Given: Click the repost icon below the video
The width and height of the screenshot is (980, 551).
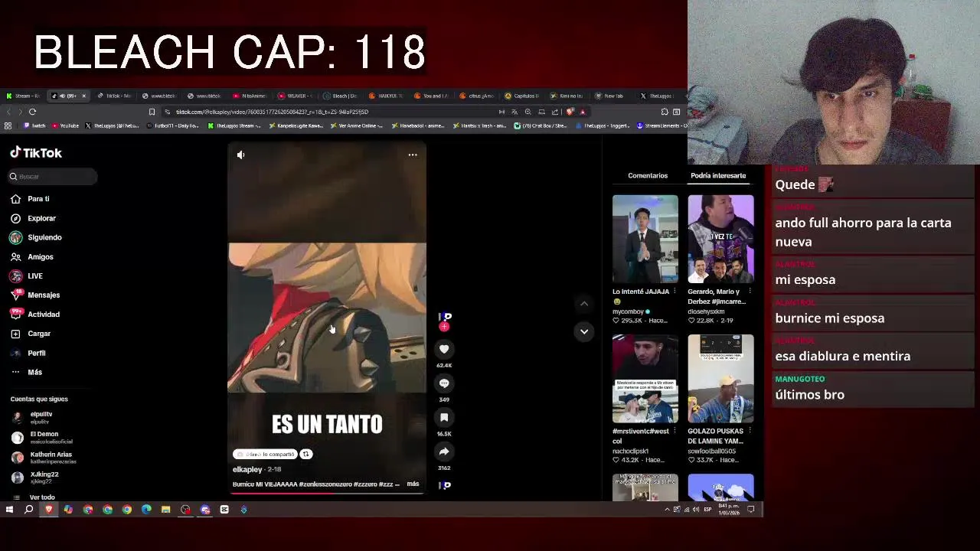Looking at the screenshot, I should 305,455.
